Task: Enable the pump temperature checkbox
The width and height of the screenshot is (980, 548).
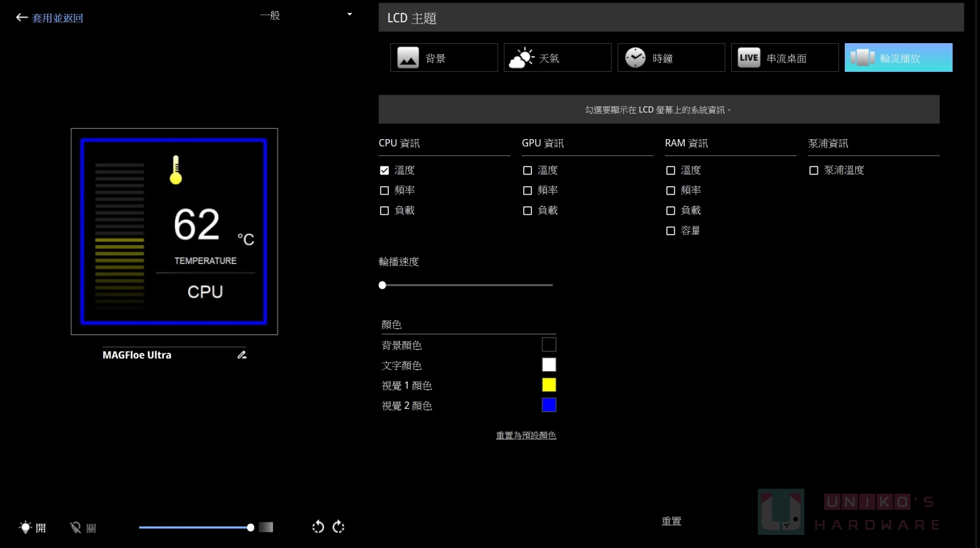Action: coord(813,170)
